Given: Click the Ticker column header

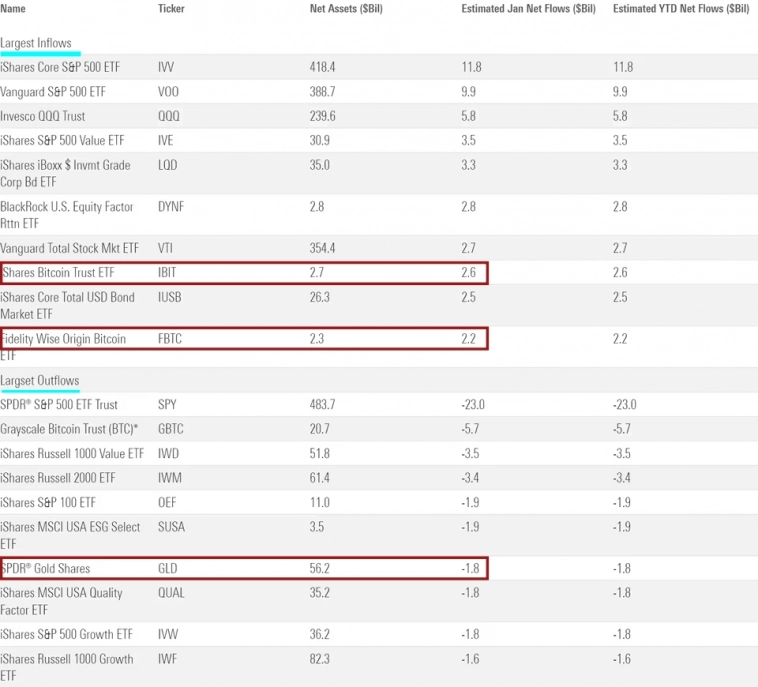Looking at the screenshot, I should (171, 8).
